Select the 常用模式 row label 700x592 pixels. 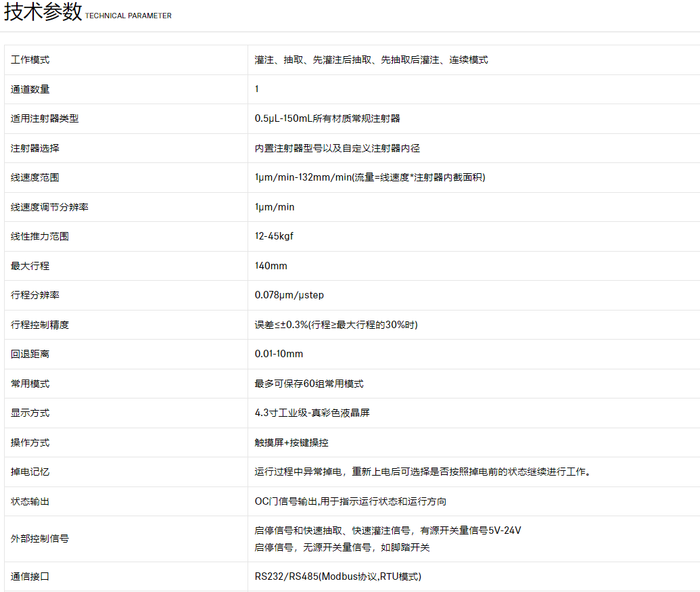click(30, 384)
